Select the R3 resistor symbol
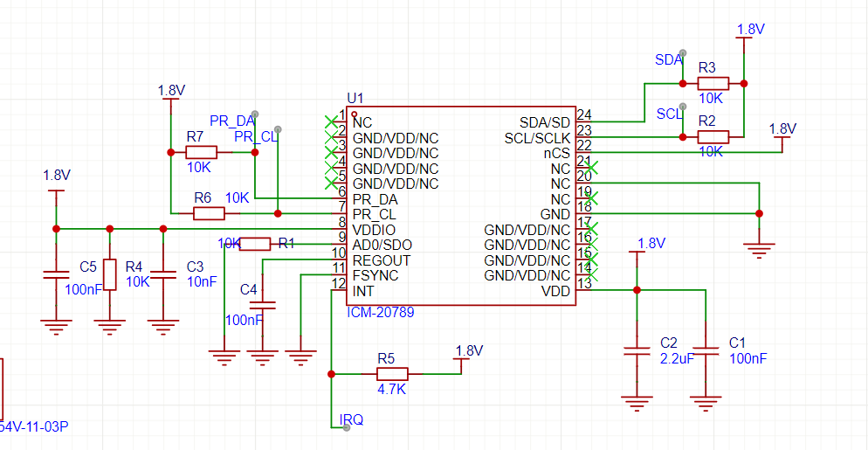 click(x=713, y=84)
